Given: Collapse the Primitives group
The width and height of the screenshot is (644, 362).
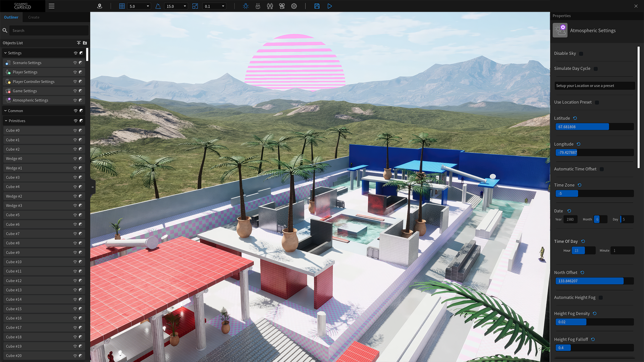Looking at the screenshot, I should click(6, 121).
